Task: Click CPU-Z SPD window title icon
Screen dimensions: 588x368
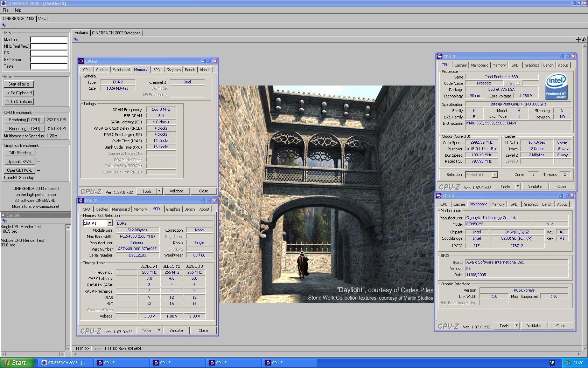Action: [x=81, y=200]
